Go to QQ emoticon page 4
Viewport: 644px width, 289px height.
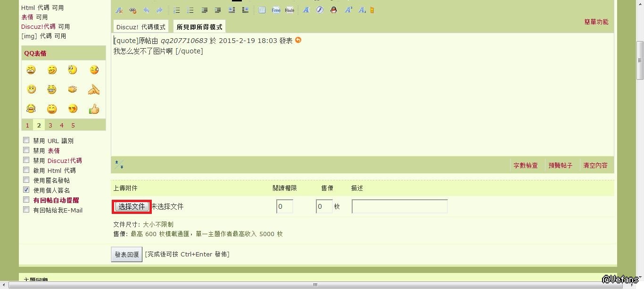pos(62,125)
